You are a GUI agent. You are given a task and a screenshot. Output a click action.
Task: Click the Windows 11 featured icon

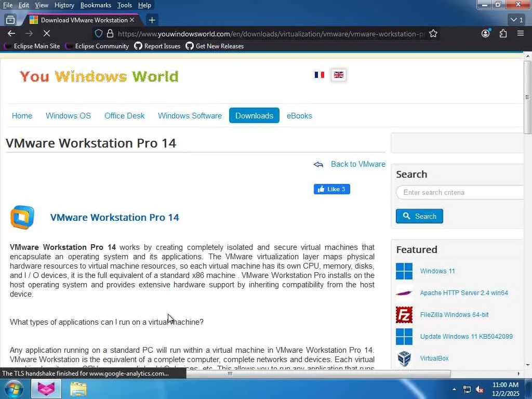point(404,271)
